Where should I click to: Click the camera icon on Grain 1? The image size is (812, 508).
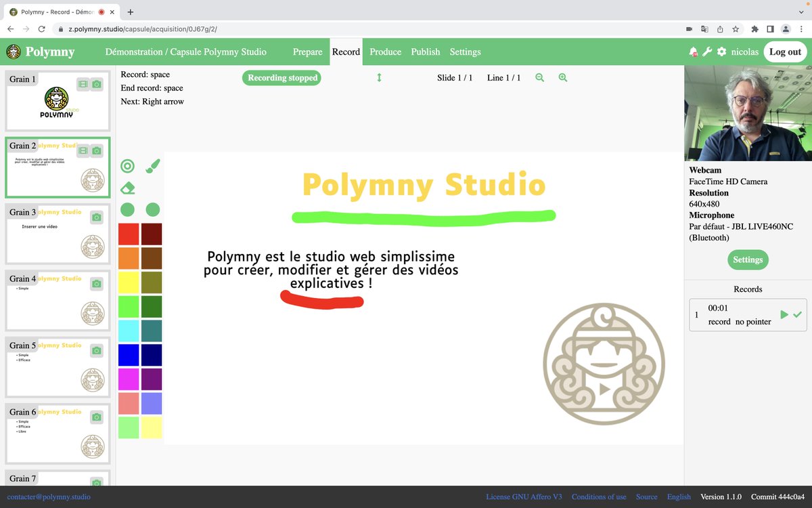point(97,84)
